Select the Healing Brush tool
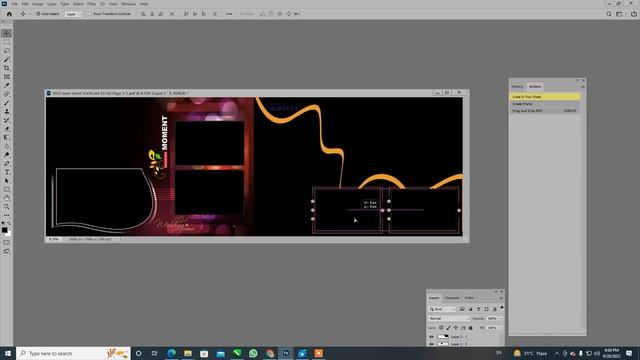This screenshot has width=640, height=360. (7, 94)
